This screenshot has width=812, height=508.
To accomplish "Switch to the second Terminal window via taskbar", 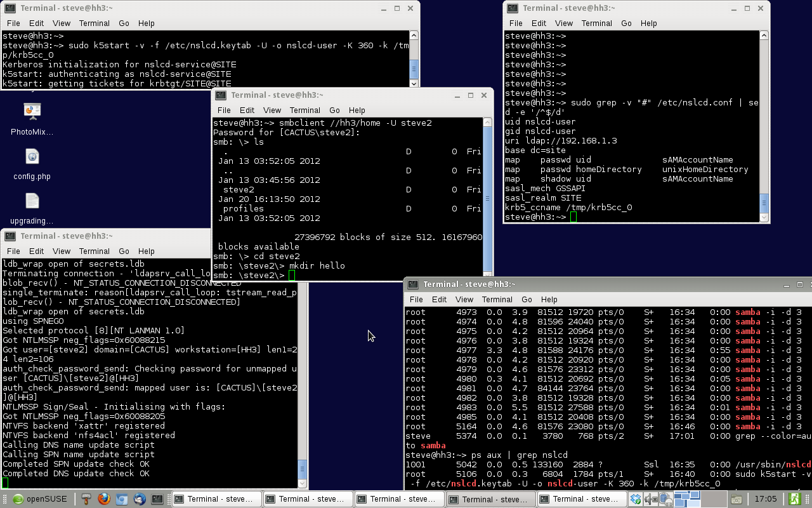I will (x=308, y=499).
